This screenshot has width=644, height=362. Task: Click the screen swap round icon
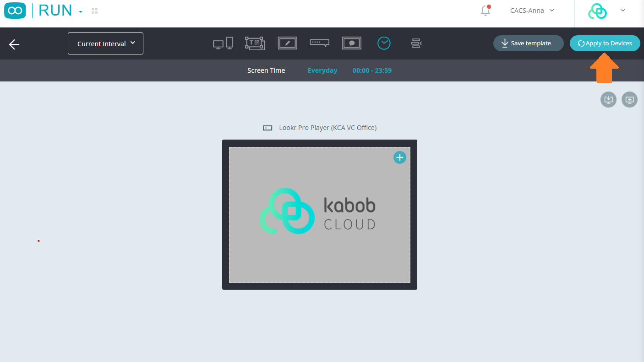(x=629, y=99)
